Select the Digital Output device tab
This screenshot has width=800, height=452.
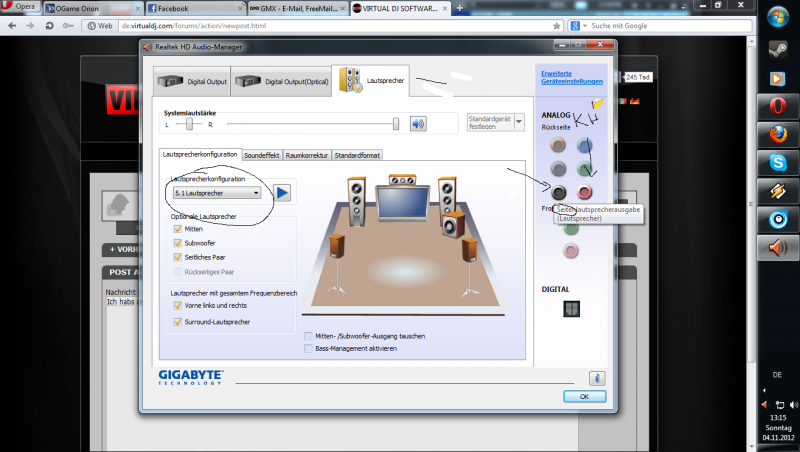(x=192, y=81)
